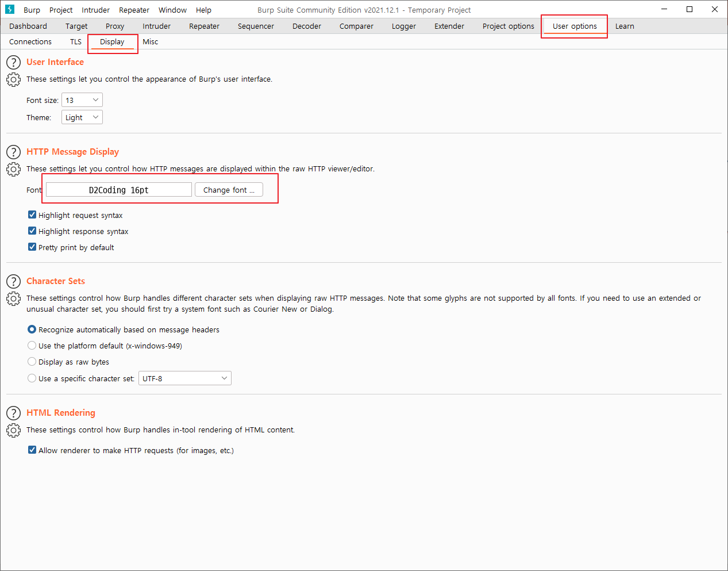This screenshot has width=728, height=571.
Task: Open help for HTML Rendering section
Action: coord(13,413)
